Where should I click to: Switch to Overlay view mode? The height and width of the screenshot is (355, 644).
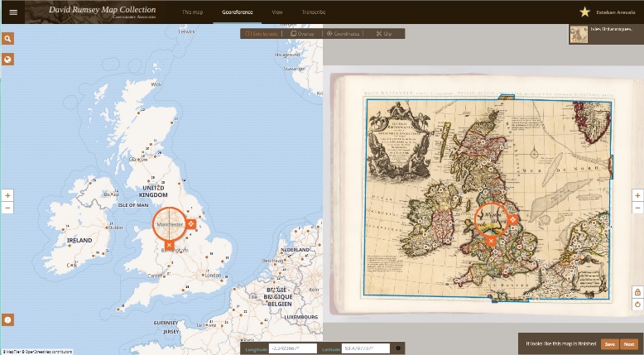click(303, 34)
